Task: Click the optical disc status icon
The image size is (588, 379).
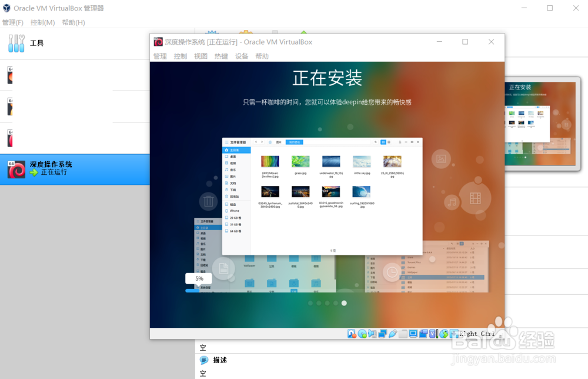Action: 362,334
